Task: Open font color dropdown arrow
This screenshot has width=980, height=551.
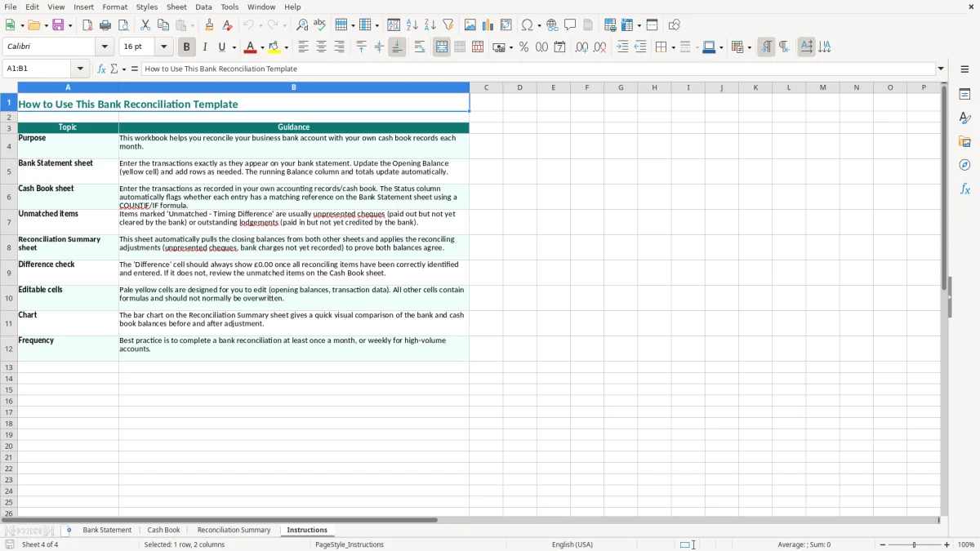Action: tap(262, 47)
